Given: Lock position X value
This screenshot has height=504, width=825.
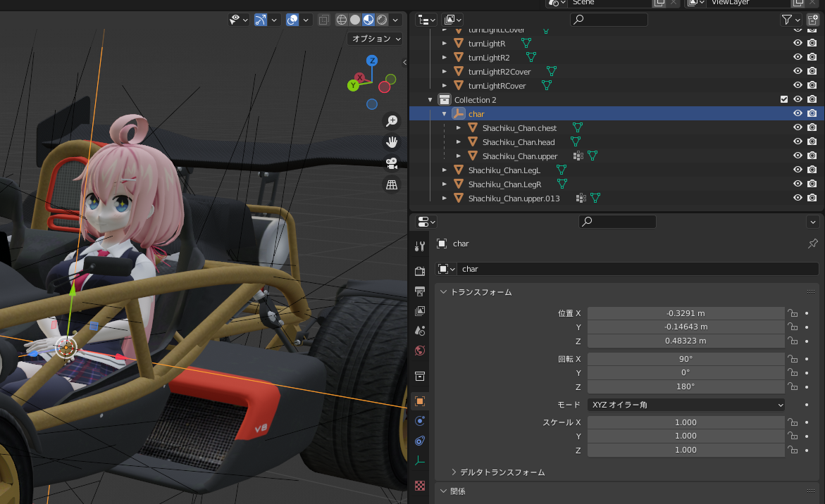Looking at the screenshot, I should coord(793,313).
